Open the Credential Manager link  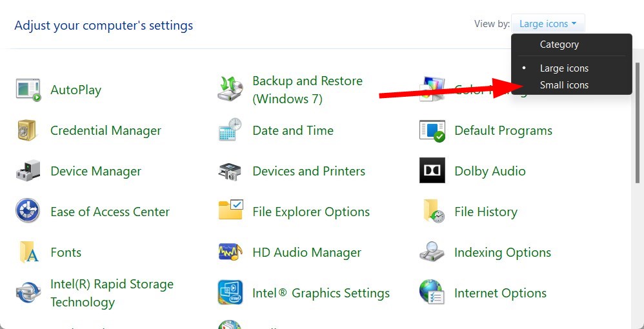tap(106, 130)
